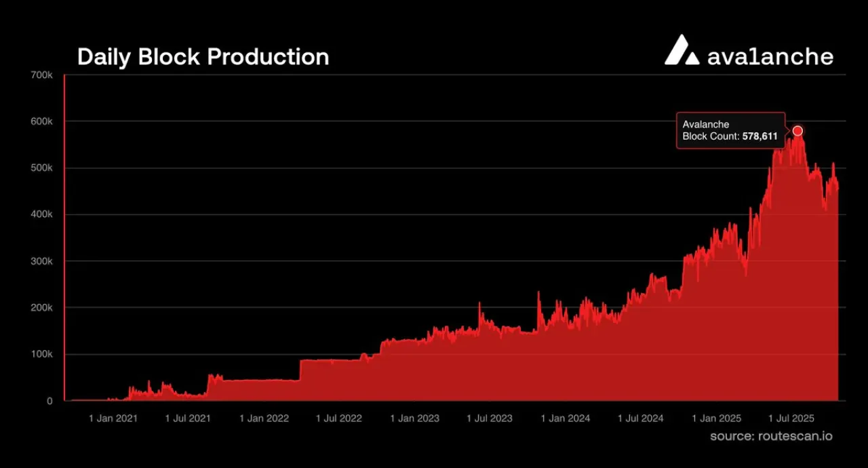Click the Block Count 578,611 tooltip
The image size is (868, 468).
(x=730, y=130)
